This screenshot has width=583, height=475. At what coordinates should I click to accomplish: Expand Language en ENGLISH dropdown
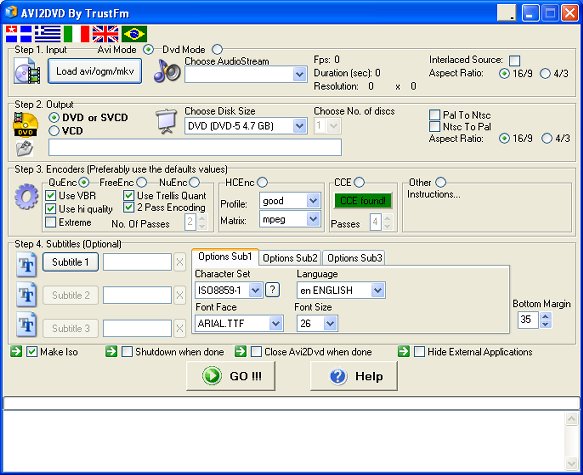click(377, 290)
